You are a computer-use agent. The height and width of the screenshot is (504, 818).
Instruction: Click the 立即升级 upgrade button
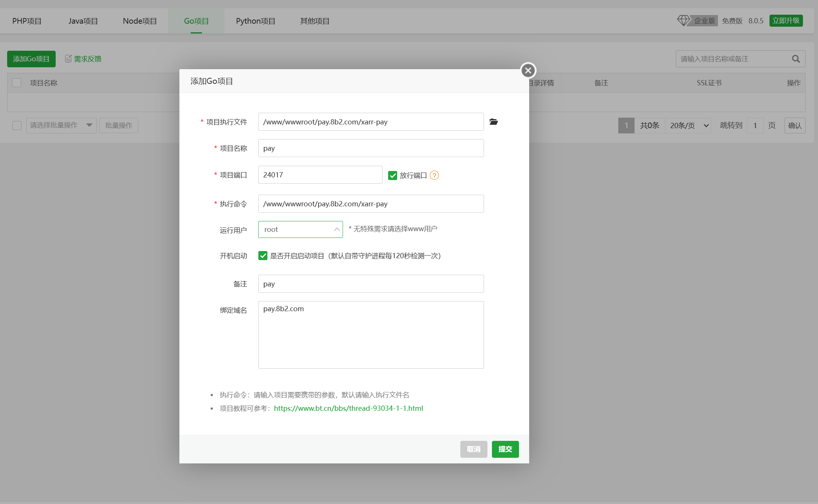[786, 20]
